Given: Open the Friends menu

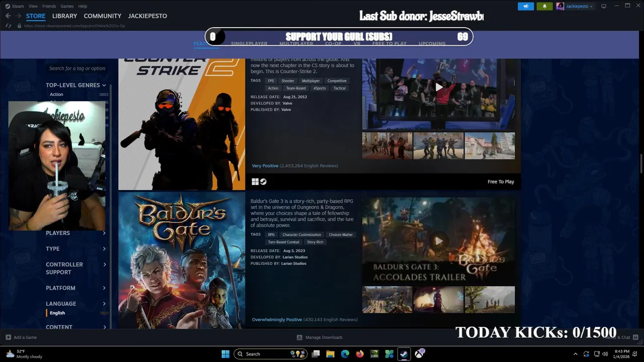Looking at the screenshot, I should point(49,6).
